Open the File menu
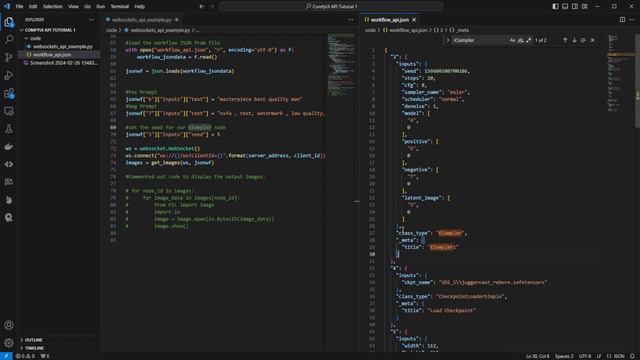The image size is (640, 360). 19,7
